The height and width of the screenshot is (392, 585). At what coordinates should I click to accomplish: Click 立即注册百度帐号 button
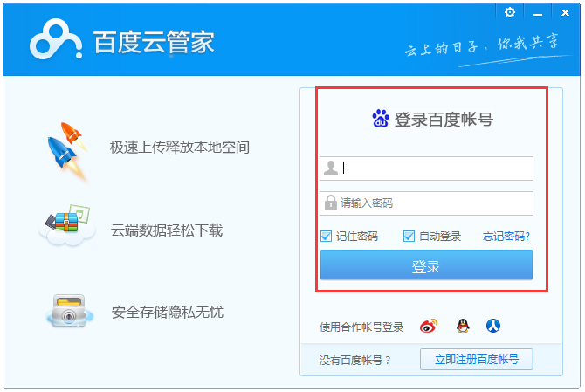tap(477, 360)
